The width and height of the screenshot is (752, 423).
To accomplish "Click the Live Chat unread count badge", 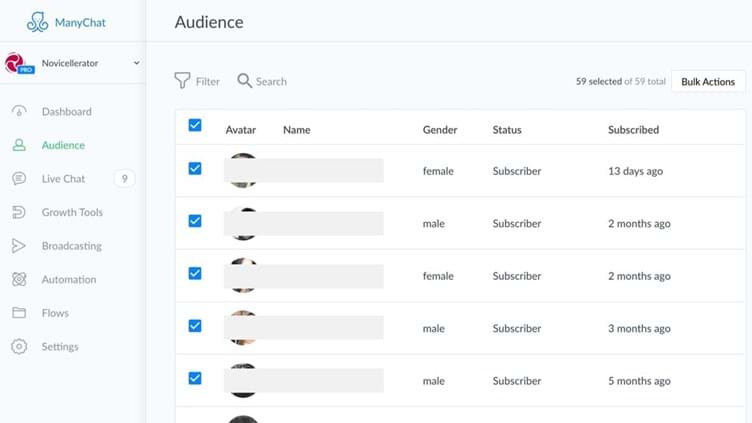I will (124, 179).
